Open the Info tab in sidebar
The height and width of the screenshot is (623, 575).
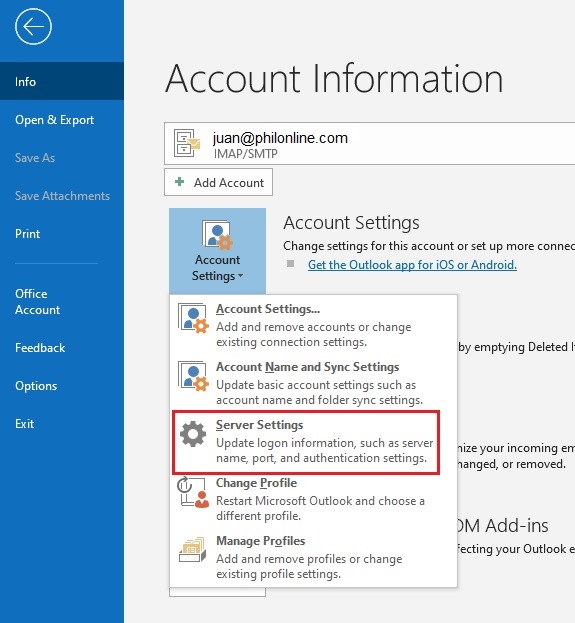point(62,81)
